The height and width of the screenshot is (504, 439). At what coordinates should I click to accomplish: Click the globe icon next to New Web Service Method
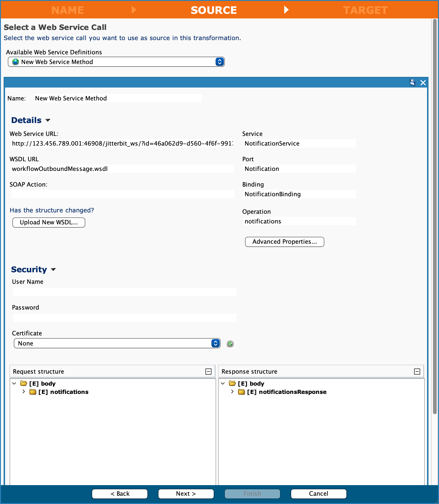click(16, 62)
